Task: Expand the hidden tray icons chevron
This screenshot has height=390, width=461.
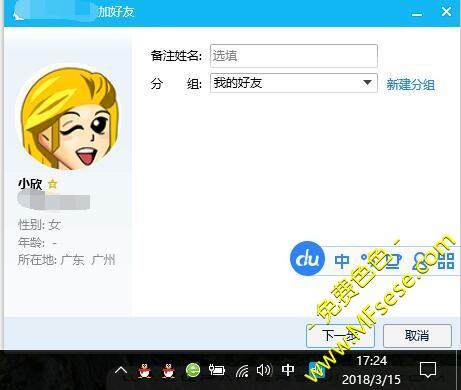Action: [121, 370]
